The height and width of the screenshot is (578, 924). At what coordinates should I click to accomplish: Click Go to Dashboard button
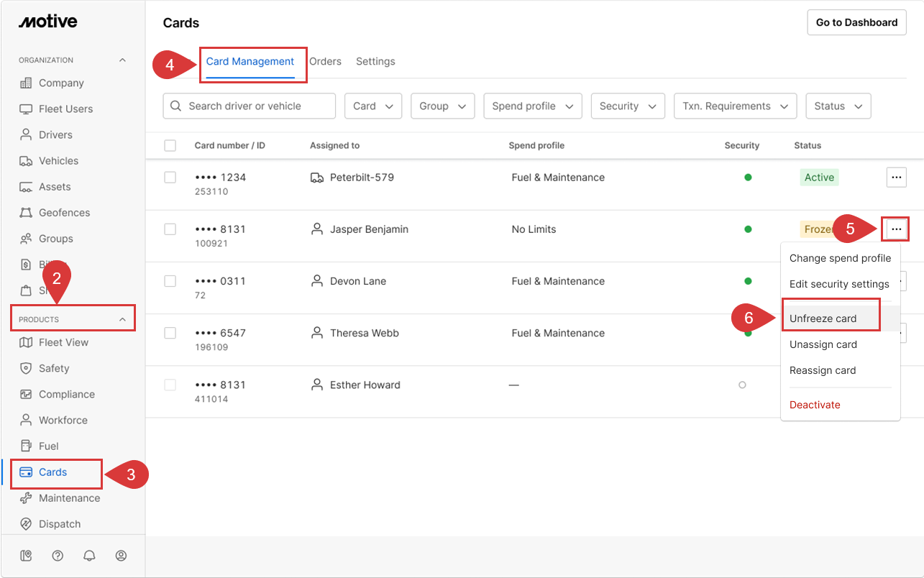[856, 22]
